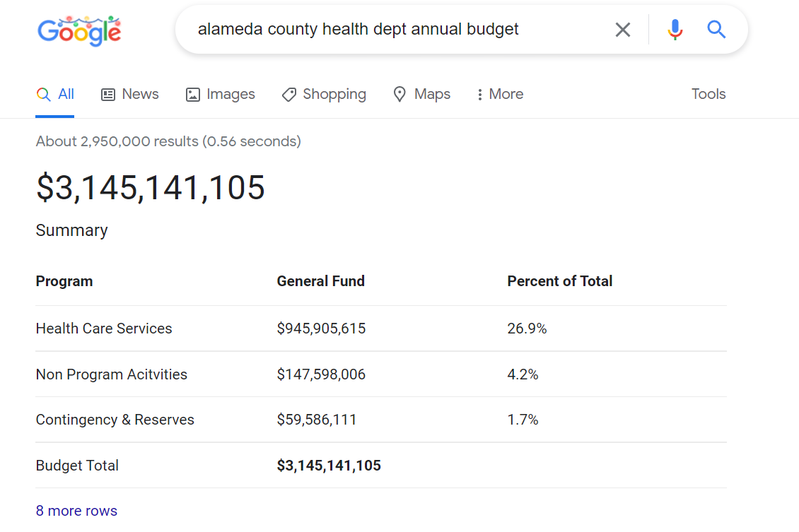Click the bold $3,145,141,105 total in table
This screenshot has height=532, width=799.
point(329,466)
